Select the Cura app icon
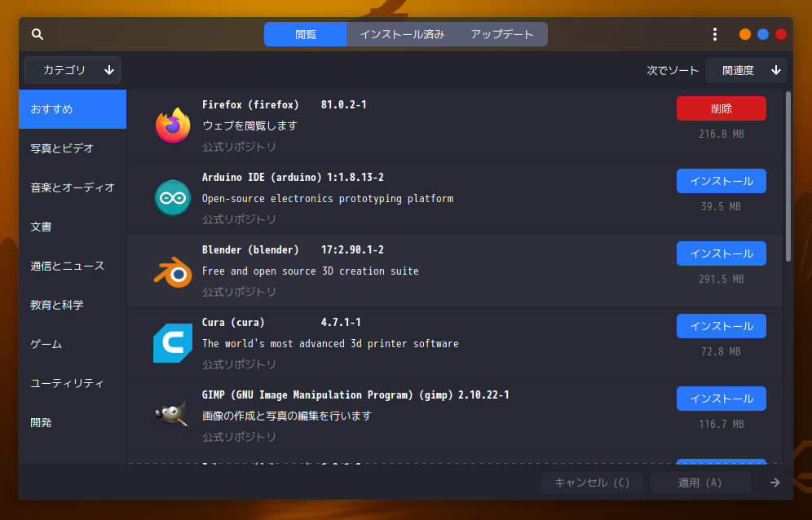This screenshot has height=520, width=812. point(173,343)
